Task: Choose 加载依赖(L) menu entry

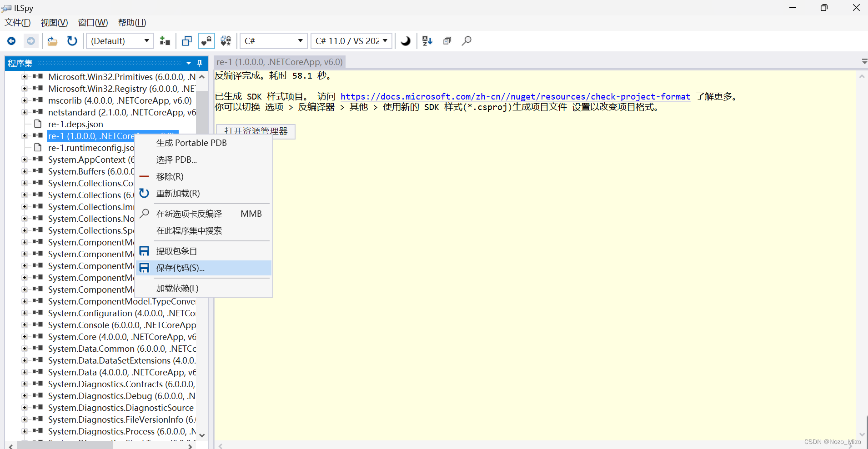Action: (204, 288)
